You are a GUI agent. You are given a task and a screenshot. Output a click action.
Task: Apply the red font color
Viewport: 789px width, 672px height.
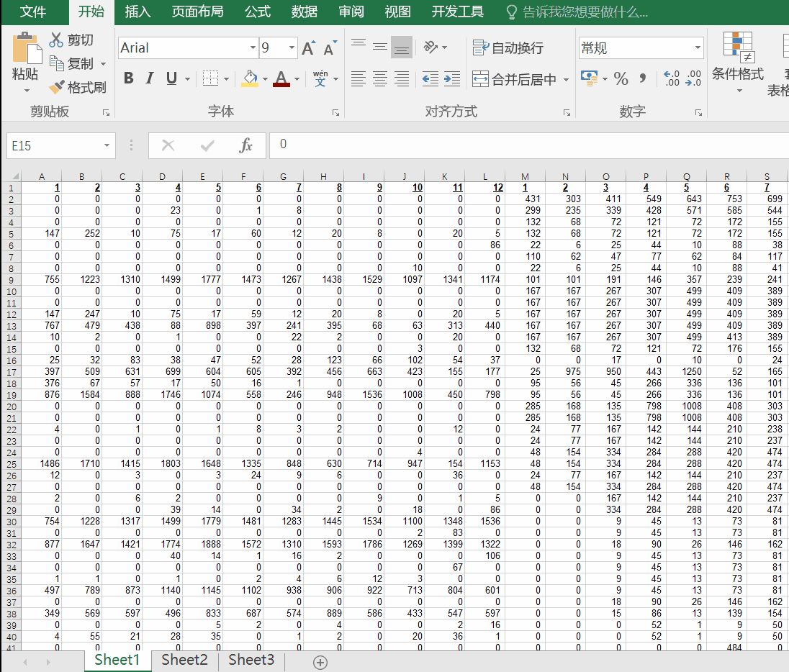281,78
